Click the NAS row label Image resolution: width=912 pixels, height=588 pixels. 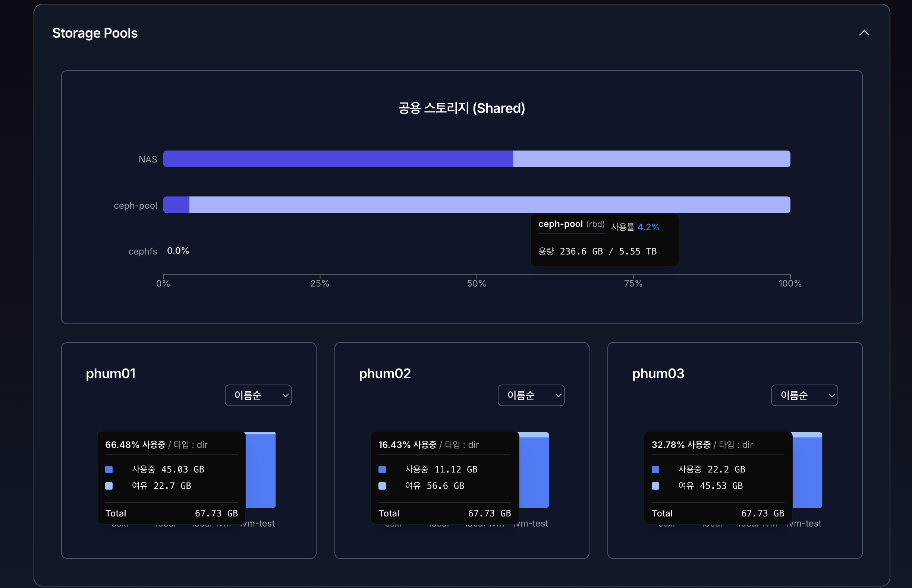tap(148, 159)
